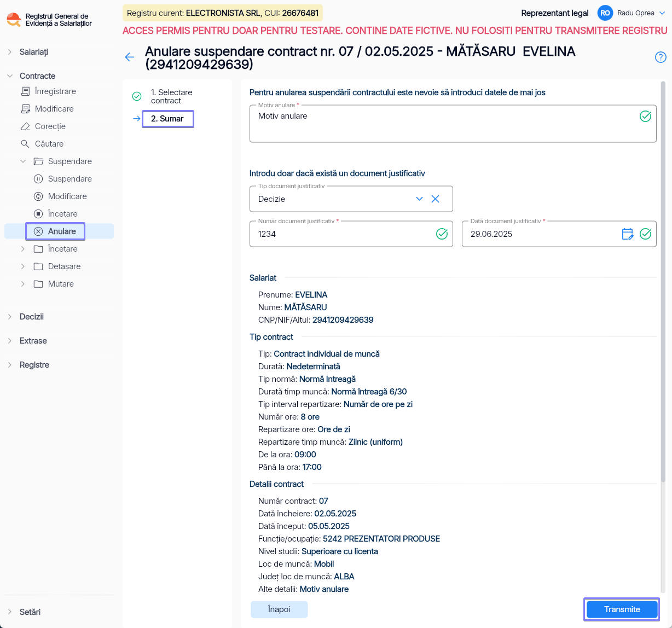Open Încetare under Suspendare folder

(62, 214)
